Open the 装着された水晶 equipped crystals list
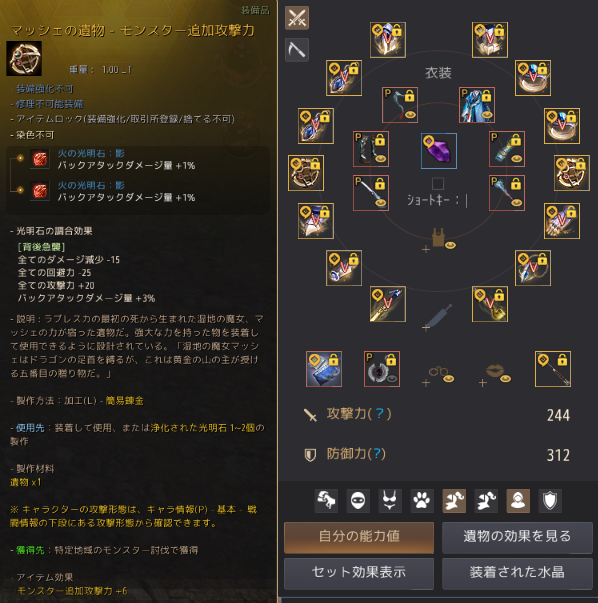The width and height of the screenshot is (598, 603). click(x=517, y=572)
